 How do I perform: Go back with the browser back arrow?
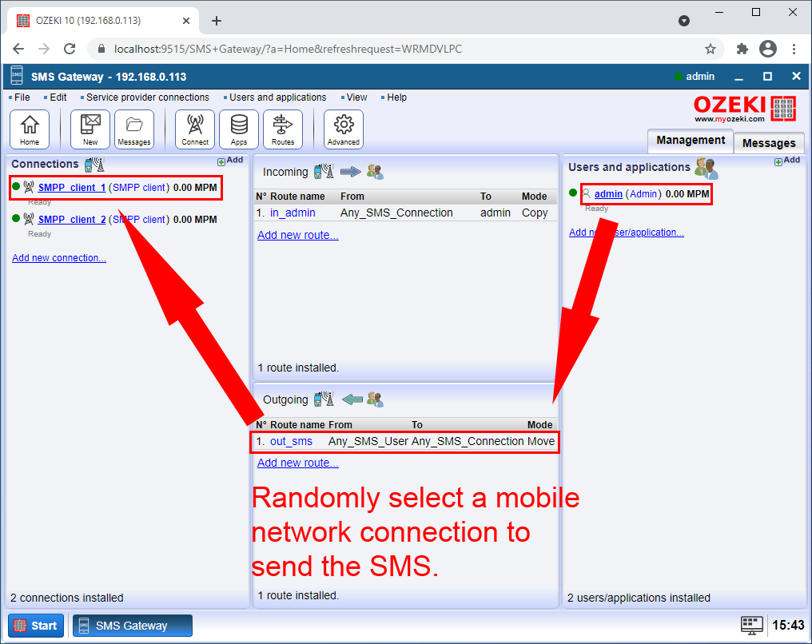(18, 49)
